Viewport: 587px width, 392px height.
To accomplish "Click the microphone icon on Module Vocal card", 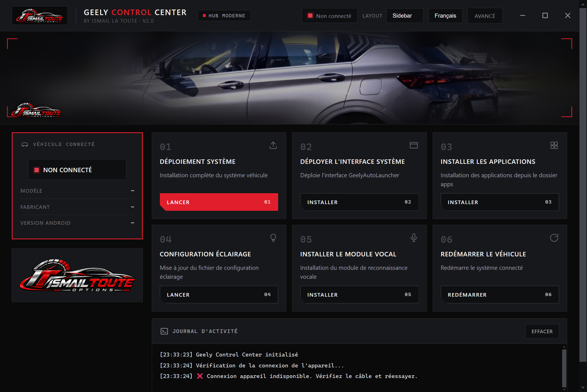I will (x=414, y=238).
